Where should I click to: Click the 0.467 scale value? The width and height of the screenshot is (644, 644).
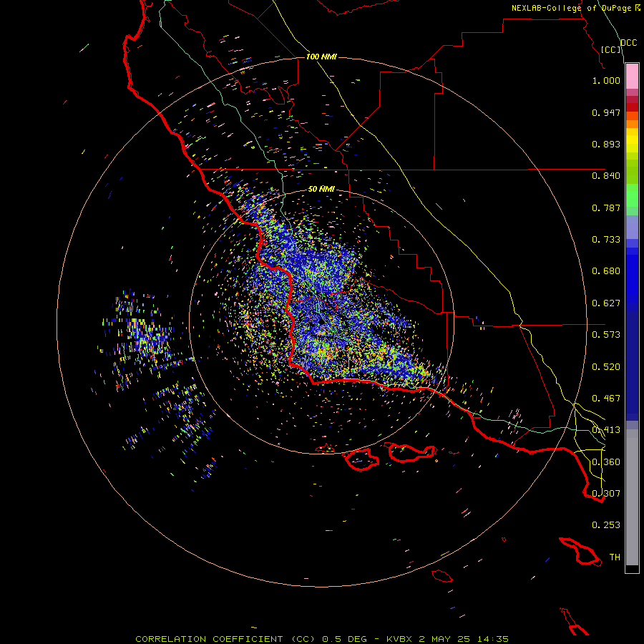point(606,399)
